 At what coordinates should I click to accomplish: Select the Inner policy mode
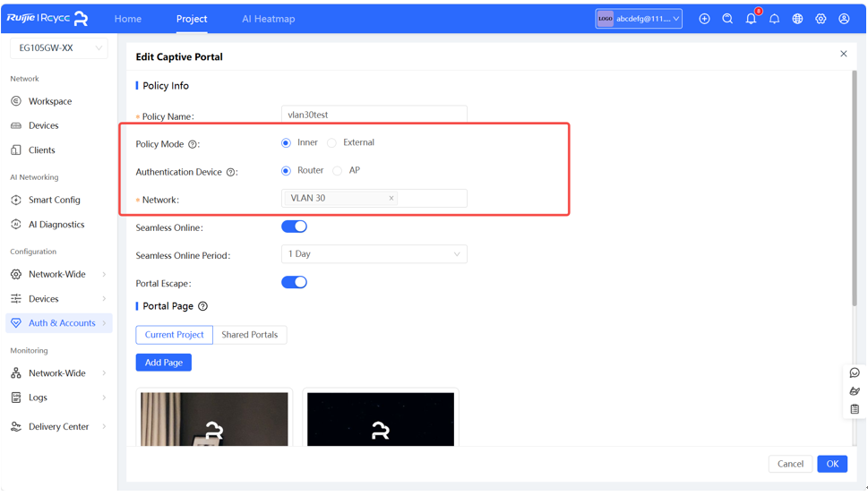tap(286, 143)
